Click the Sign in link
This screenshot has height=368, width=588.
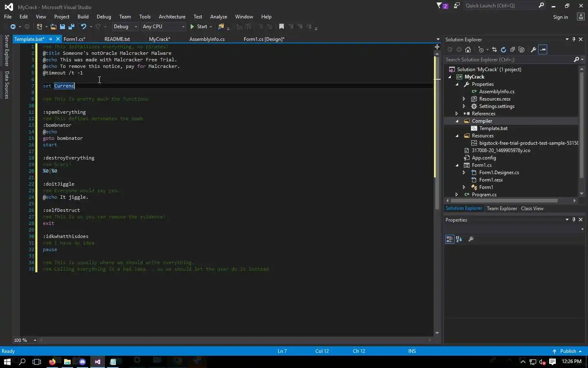[560, 17]
